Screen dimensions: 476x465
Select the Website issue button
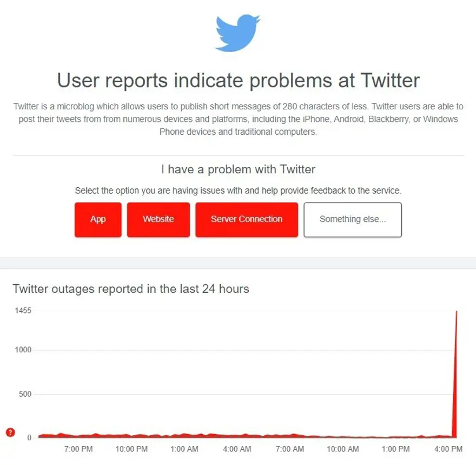point(158,220)
